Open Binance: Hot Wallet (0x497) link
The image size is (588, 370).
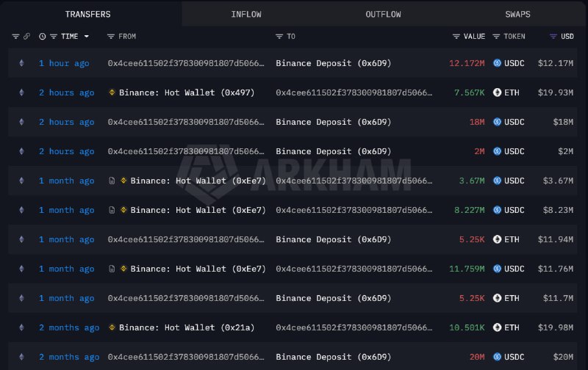click(187, 92)
